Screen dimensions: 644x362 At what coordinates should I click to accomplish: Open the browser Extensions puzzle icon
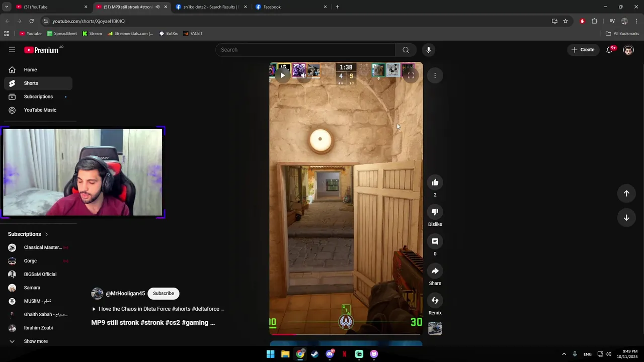pyautogui.click(x=595, y=21)
